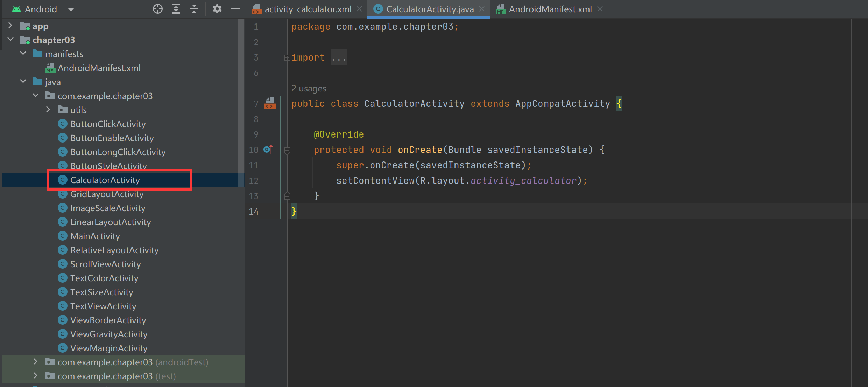
Task: Select ButtonLongClickActivity class in tree
Action: (118, 152)
